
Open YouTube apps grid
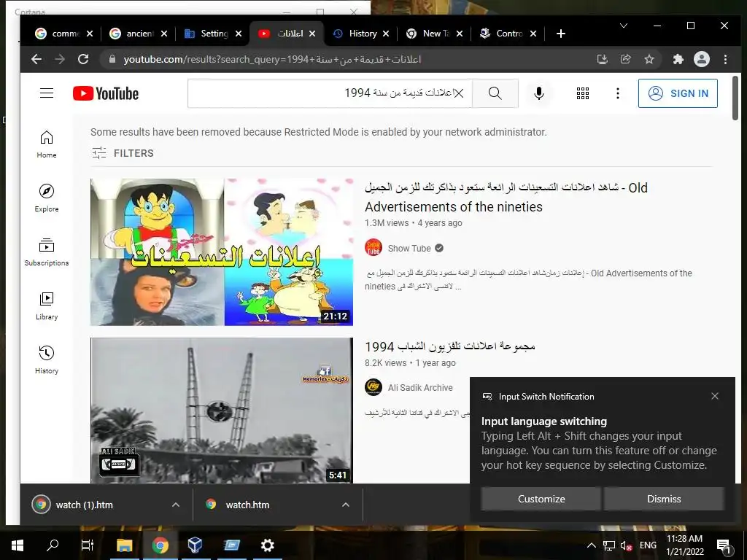coord(583,93)
